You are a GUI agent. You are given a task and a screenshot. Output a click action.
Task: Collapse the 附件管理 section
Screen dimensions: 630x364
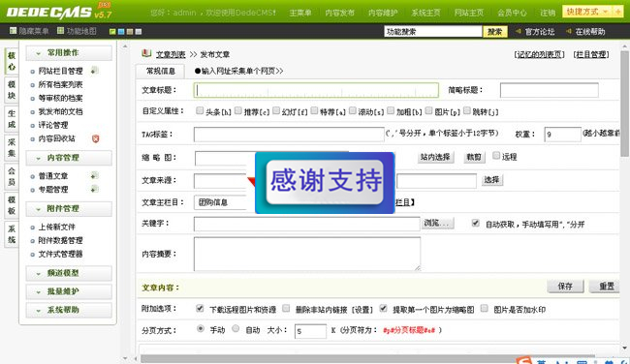pos(69,209)
